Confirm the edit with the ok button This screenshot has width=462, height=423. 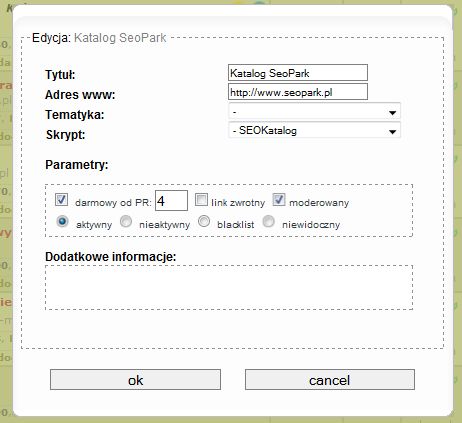point(135,380)
